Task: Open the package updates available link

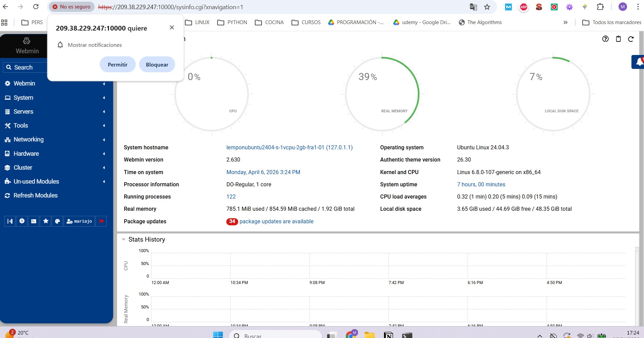Action: 276,222
